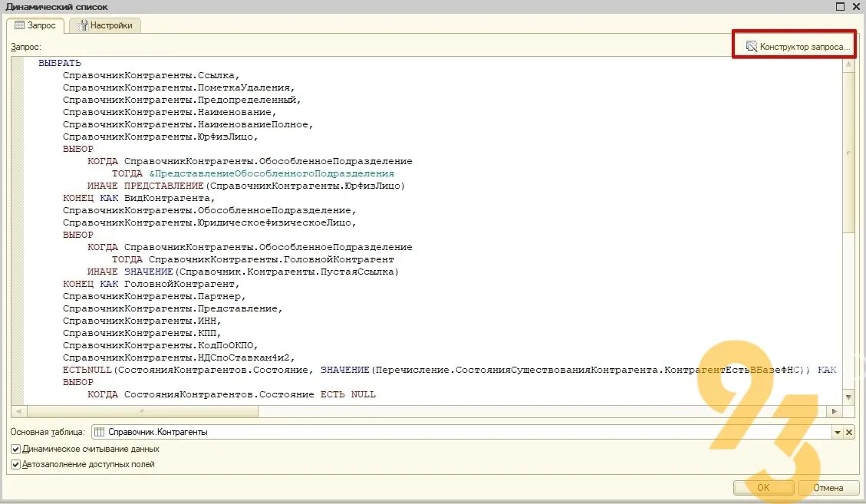
Task: Toggle Автозаполнение доступных полей checkbox
Action: pos(15,464)
